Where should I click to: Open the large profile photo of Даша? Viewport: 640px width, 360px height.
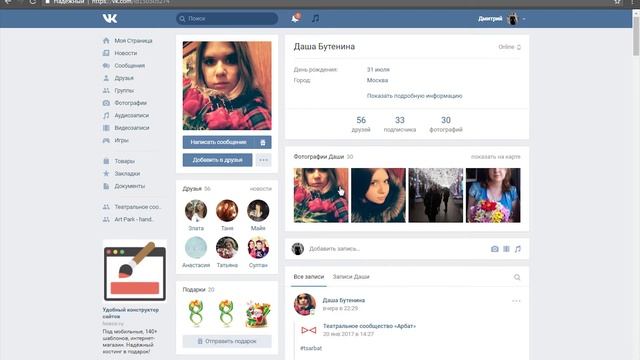pos(227,85)
